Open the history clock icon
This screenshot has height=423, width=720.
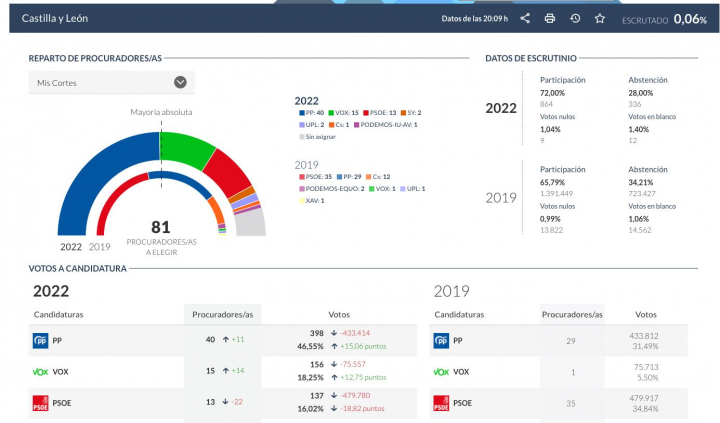tap(575, 18)
